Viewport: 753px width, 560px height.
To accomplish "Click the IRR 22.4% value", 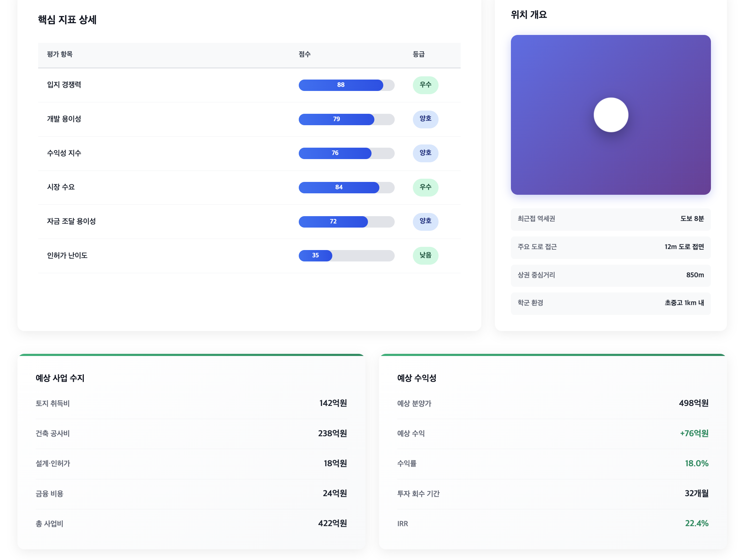I will (696, 523).
